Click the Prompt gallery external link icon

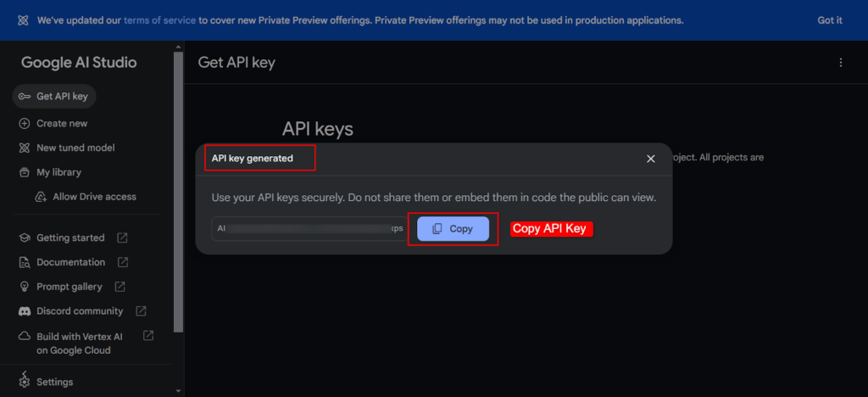tap(120, 287)
